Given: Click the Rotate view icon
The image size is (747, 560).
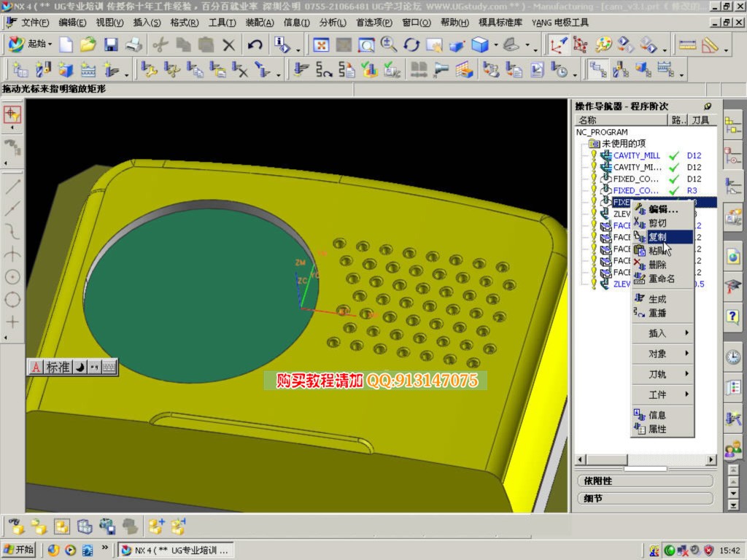Looking at the screenshot, I should (411, 45).
